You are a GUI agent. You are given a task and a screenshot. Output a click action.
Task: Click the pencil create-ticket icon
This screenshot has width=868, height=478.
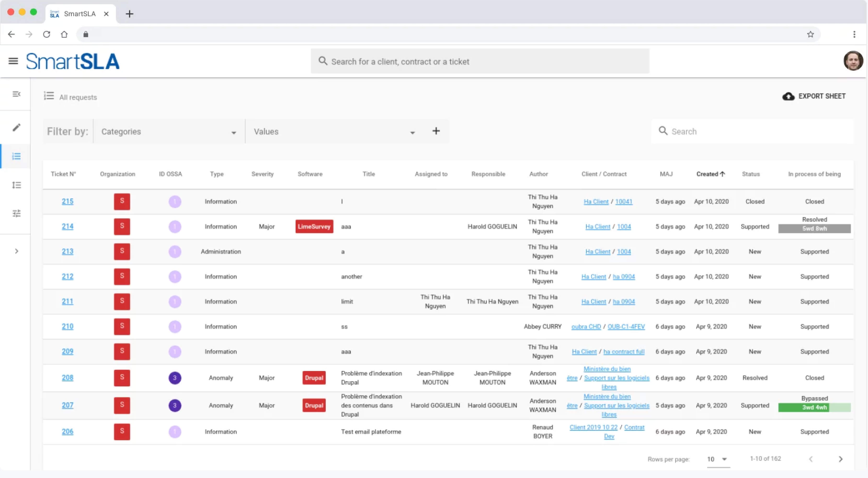16,127
